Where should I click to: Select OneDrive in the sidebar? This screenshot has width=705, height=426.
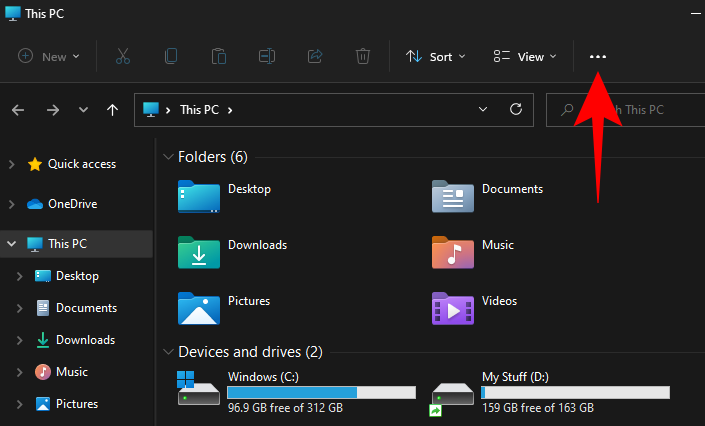pos(70,204)
